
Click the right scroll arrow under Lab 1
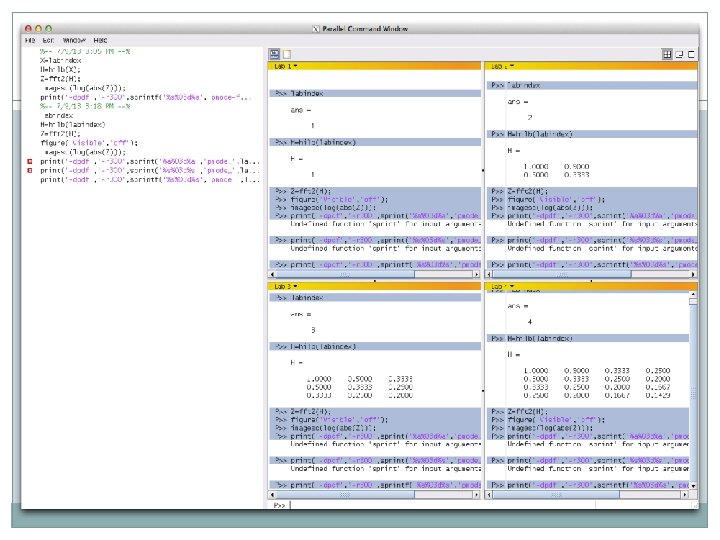tap(478, 276)
